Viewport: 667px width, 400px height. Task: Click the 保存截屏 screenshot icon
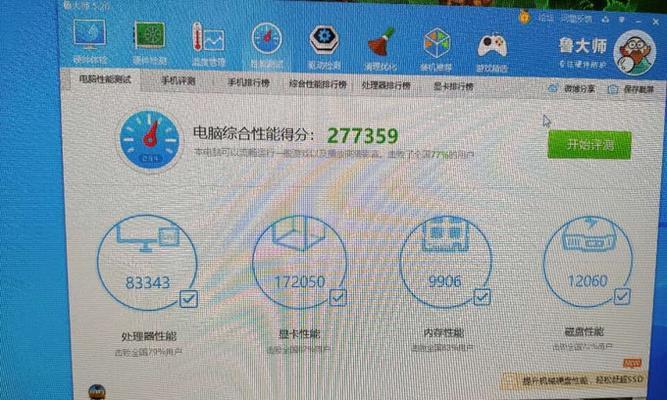(613, 89)
